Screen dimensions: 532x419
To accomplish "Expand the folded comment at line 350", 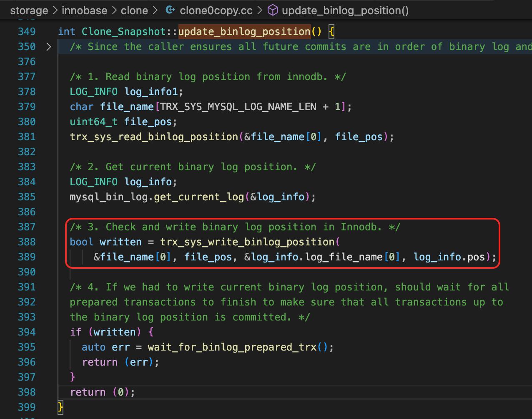I will (48, 47).
